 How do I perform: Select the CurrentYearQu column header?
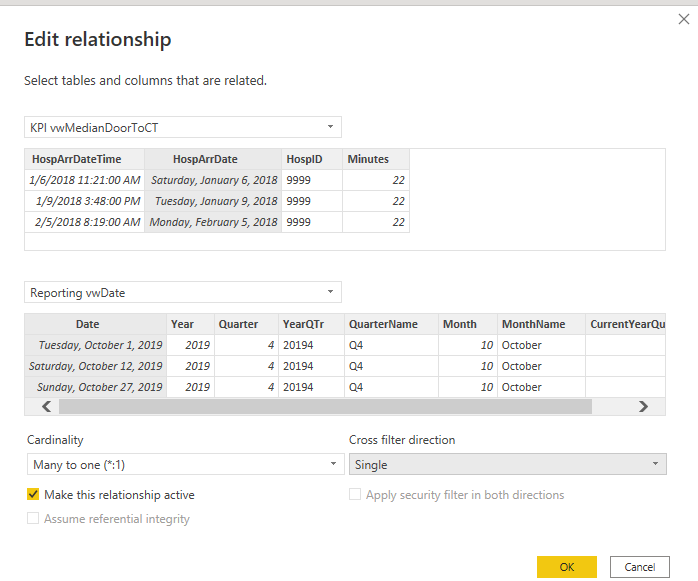(625, 324)
